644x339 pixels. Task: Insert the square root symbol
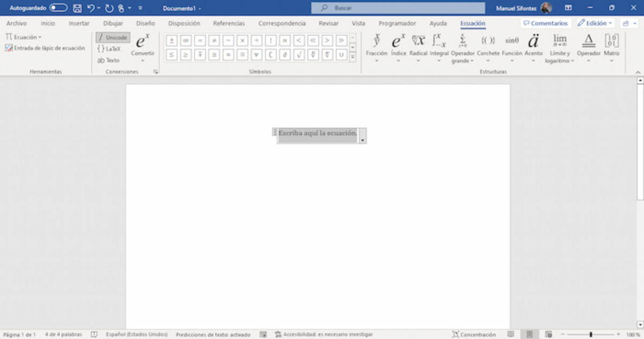[298, 54]
